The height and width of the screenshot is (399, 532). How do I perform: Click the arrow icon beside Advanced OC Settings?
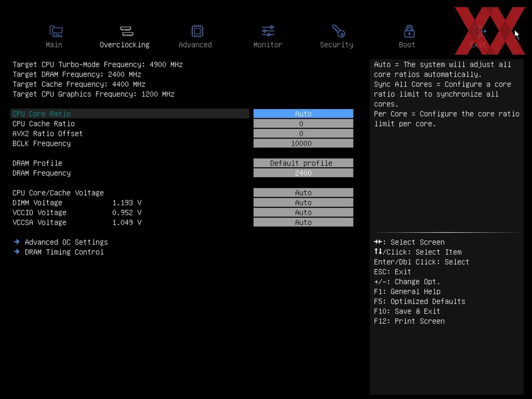(x=16, y=242)
